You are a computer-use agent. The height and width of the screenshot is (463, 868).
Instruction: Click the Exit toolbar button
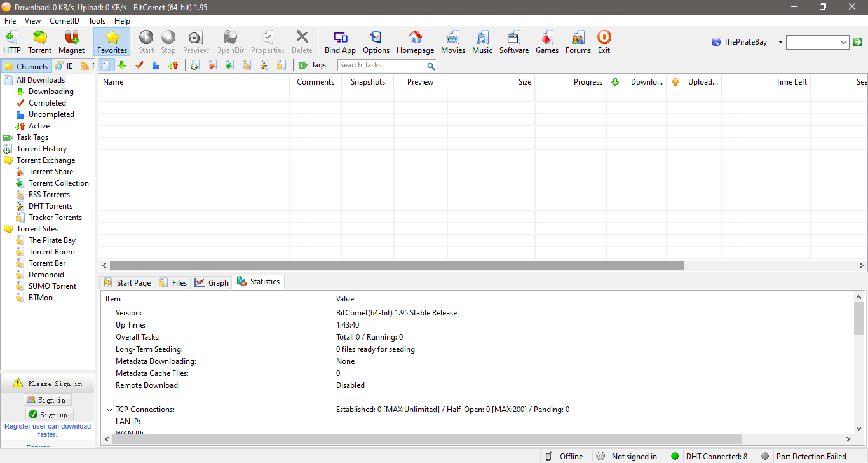[x=604, y=42]
